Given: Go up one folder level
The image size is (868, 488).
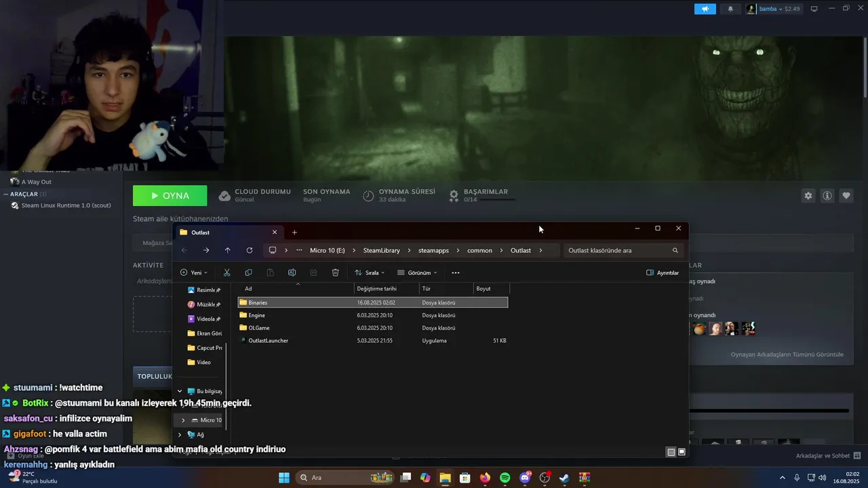Looking at the screenshot, I should tap(227, 250).
